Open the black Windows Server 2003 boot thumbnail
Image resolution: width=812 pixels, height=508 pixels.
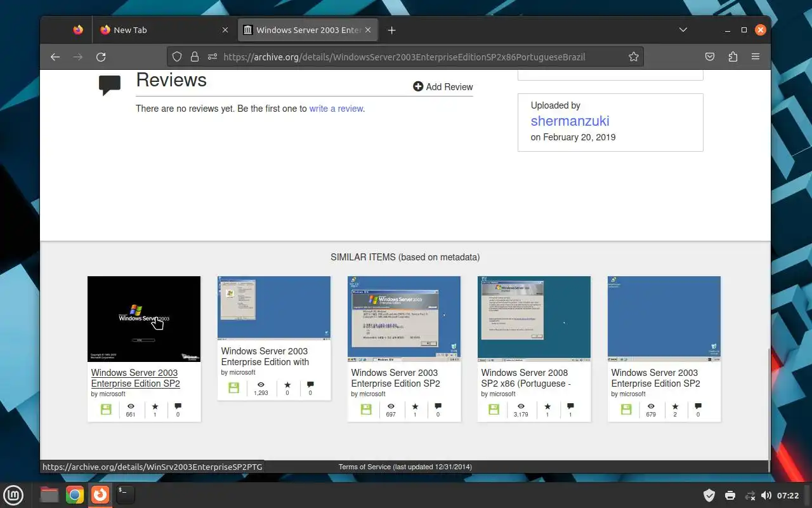click(144, 319)
